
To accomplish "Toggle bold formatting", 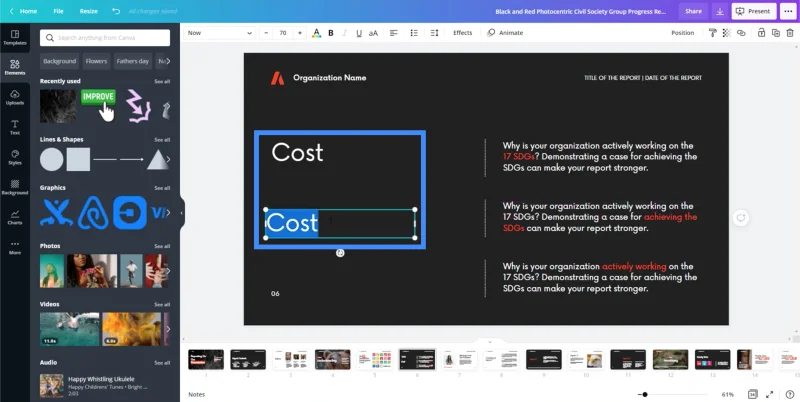I will pos(331,33).
